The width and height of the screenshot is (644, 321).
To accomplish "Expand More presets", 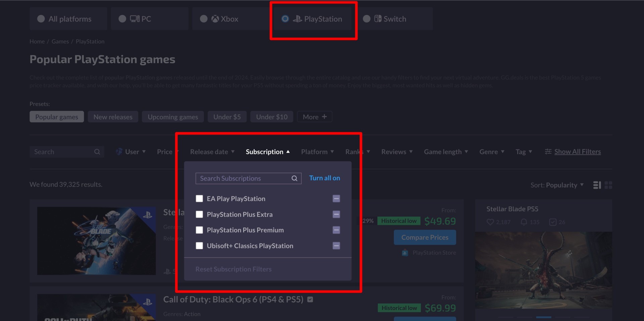I will tap(315, 117).
